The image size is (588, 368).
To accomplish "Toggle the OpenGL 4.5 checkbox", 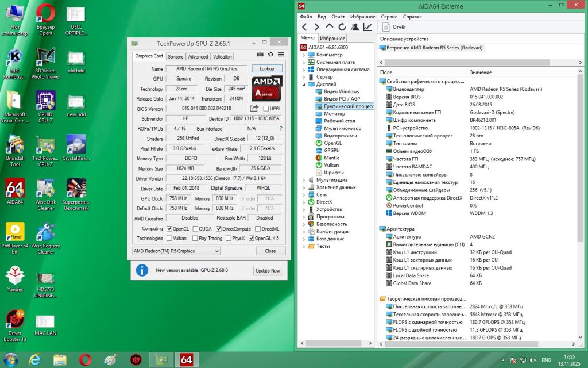I will [x=252, y=239].
